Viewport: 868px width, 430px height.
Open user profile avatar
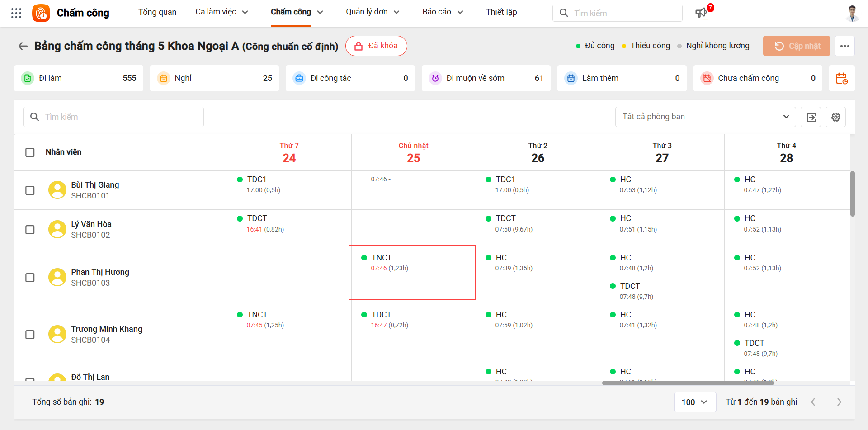(x=852, y=13)
